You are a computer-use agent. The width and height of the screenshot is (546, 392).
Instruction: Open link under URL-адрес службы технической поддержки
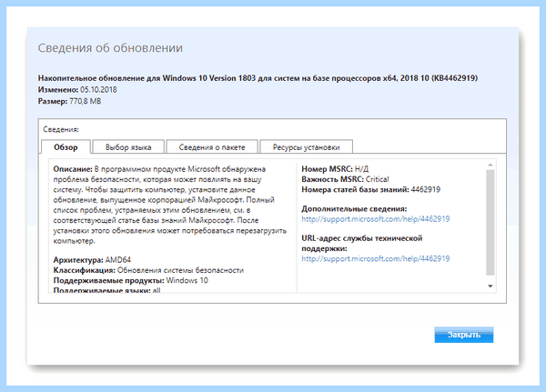pyautogui.click(x=375, y=258)
